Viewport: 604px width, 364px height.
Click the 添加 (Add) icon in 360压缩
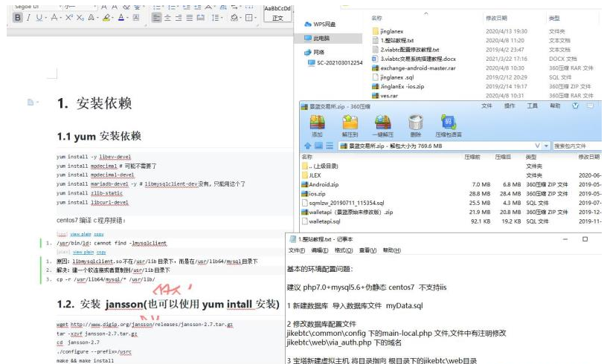pyautogui.click(x=317, y=124)
